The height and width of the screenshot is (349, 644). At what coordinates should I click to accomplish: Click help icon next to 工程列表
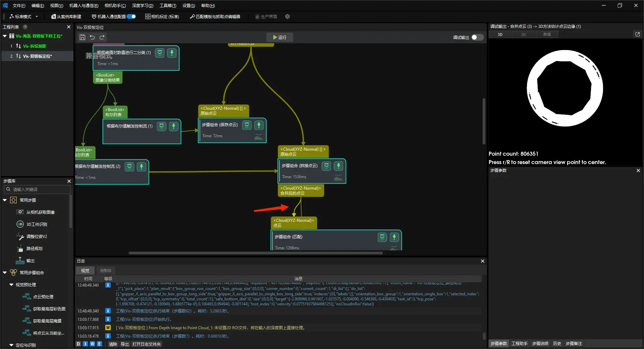(25, 27)
